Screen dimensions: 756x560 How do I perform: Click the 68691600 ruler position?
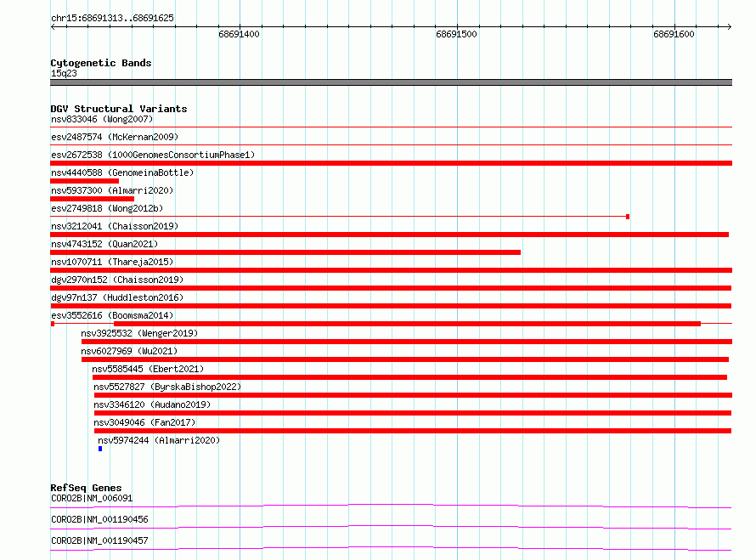674,34
